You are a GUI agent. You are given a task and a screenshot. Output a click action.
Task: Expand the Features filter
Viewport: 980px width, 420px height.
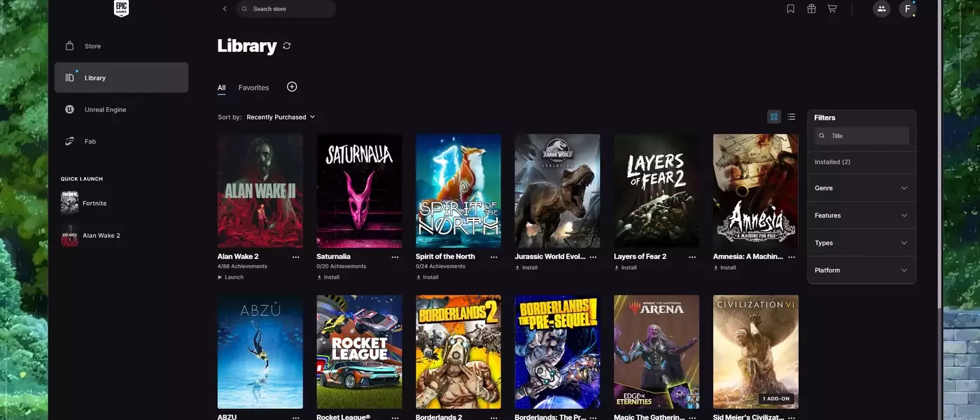[862, 215]
